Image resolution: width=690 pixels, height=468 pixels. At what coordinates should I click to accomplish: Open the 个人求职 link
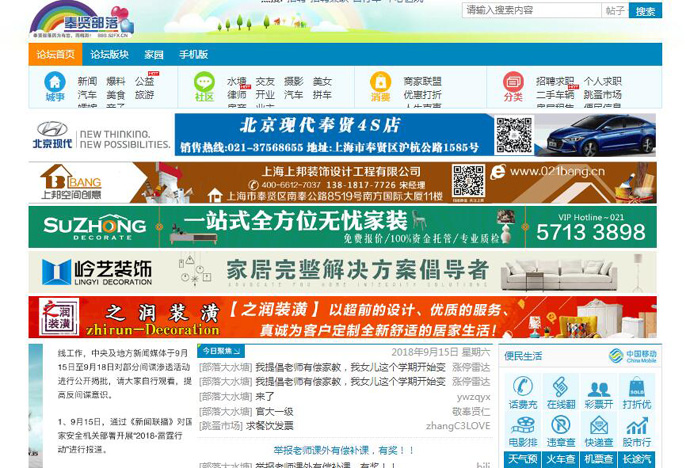(x=602, y=81)
